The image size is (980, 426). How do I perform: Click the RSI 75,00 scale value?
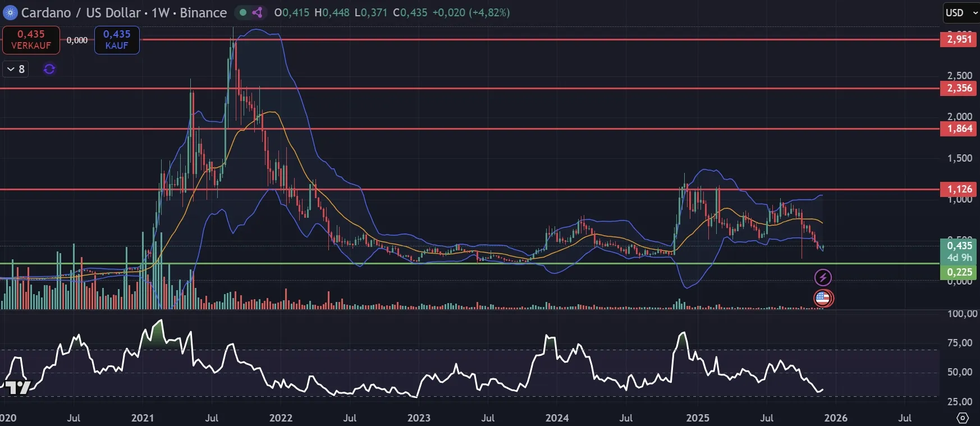tap(960, 343)
